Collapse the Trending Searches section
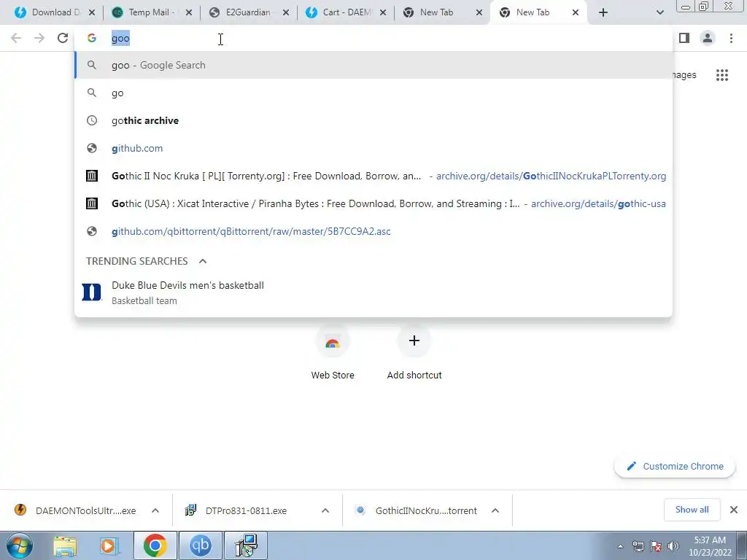Image resolution: width=747 pixels, height=560 pixels. [203, 261]
